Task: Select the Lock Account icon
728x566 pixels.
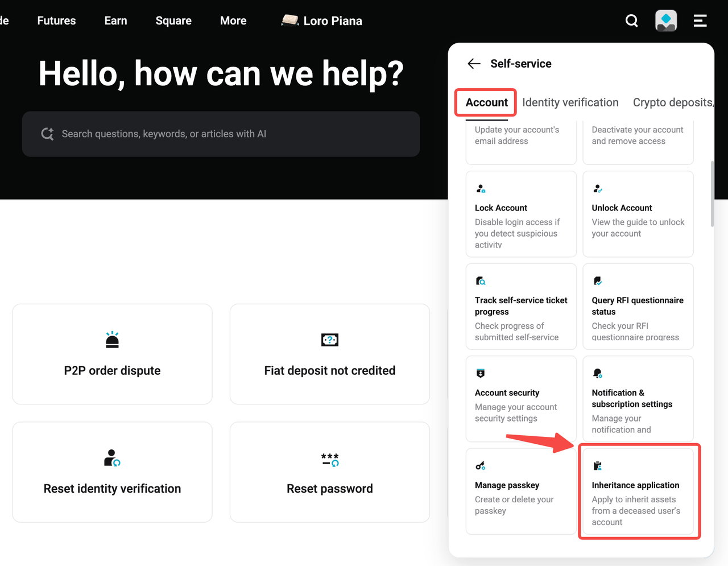Action: tap(481, 188)
